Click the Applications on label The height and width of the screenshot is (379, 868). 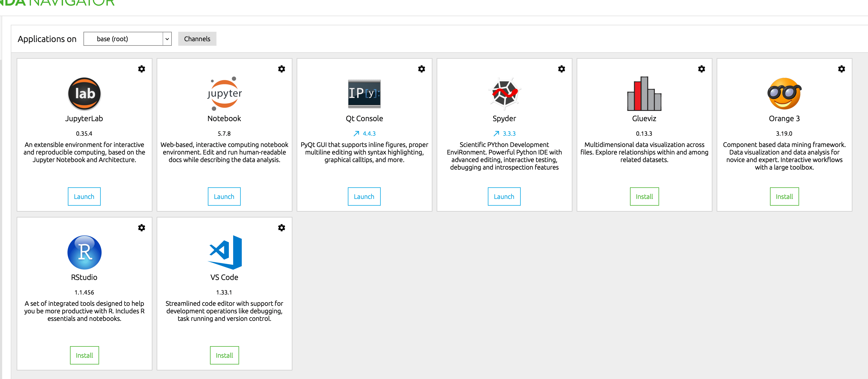coord(47,39)
